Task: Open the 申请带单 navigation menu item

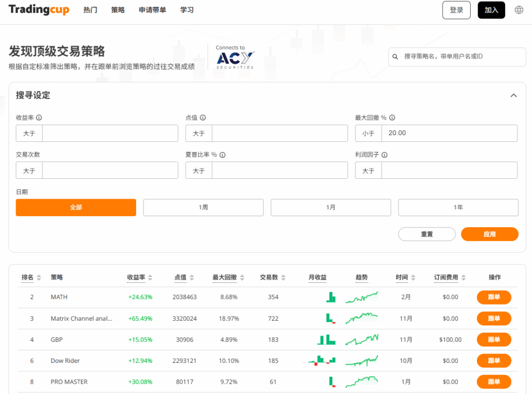Action: (152, 10)
